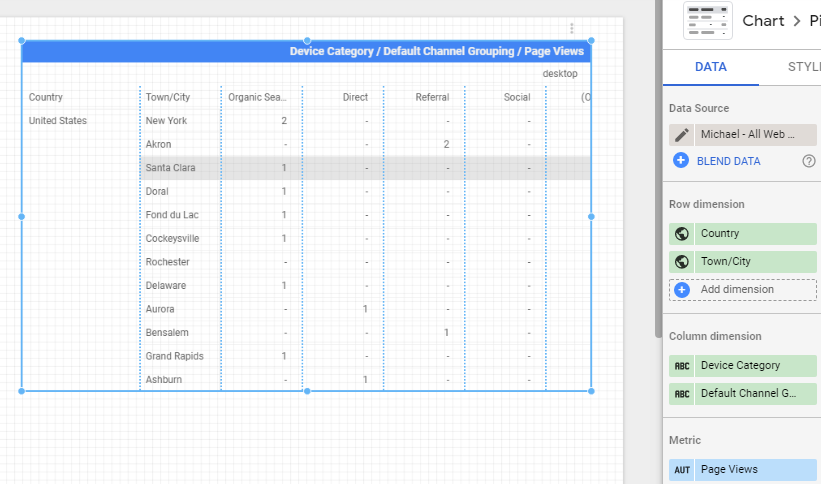The width and height of the screenshot is (821, 484).
Task: Click the Akron row
Action: [x=365, y=145]
